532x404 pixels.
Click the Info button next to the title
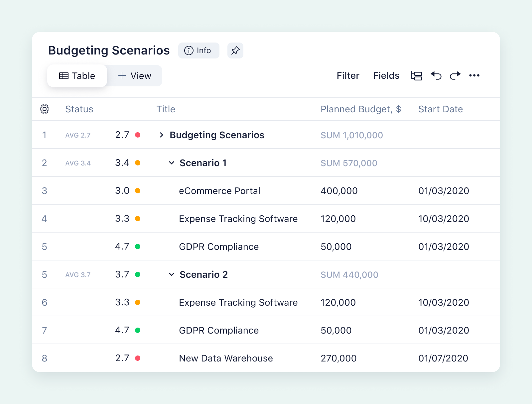[199, 50]
